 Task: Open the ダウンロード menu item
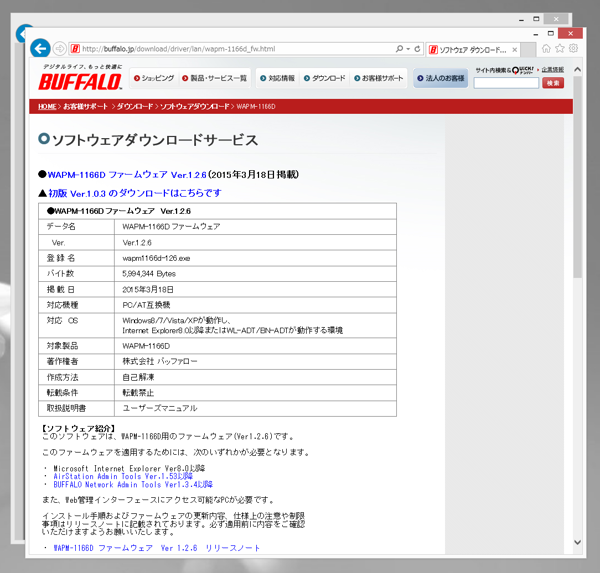324,78
